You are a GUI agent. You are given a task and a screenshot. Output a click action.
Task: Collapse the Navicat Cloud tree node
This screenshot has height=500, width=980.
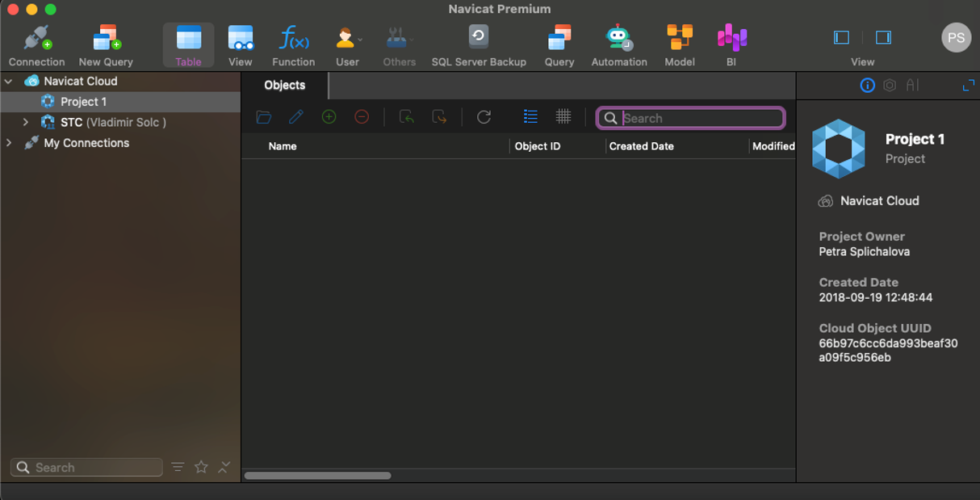pos(9,82)
